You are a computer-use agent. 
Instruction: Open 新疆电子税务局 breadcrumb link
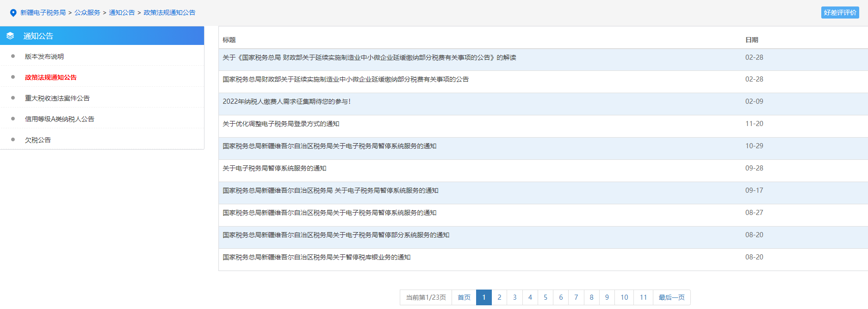click(x=43, y=13)
